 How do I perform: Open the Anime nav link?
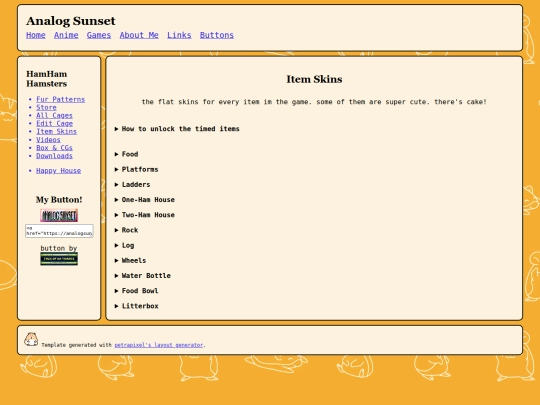click(66, 35)
